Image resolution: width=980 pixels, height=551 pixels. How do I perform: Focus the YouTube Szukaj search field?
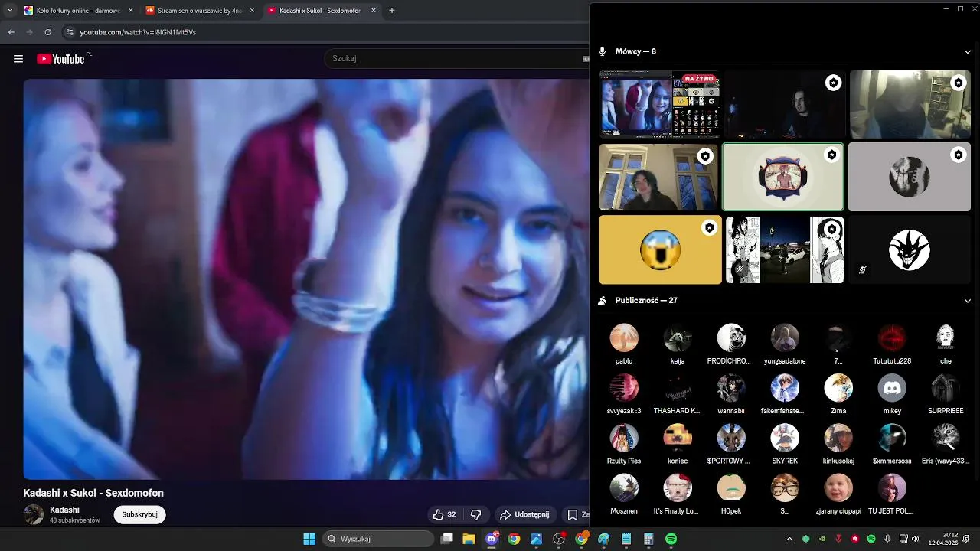[456, 58]
